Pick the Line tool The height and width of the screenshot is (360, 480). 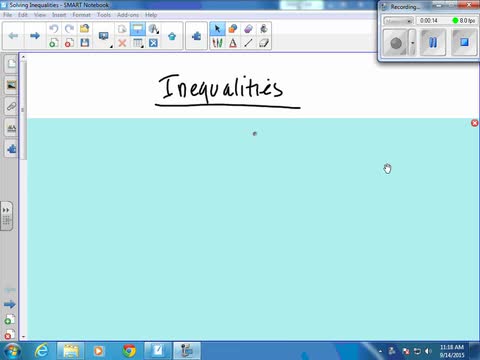coord(248,43)
